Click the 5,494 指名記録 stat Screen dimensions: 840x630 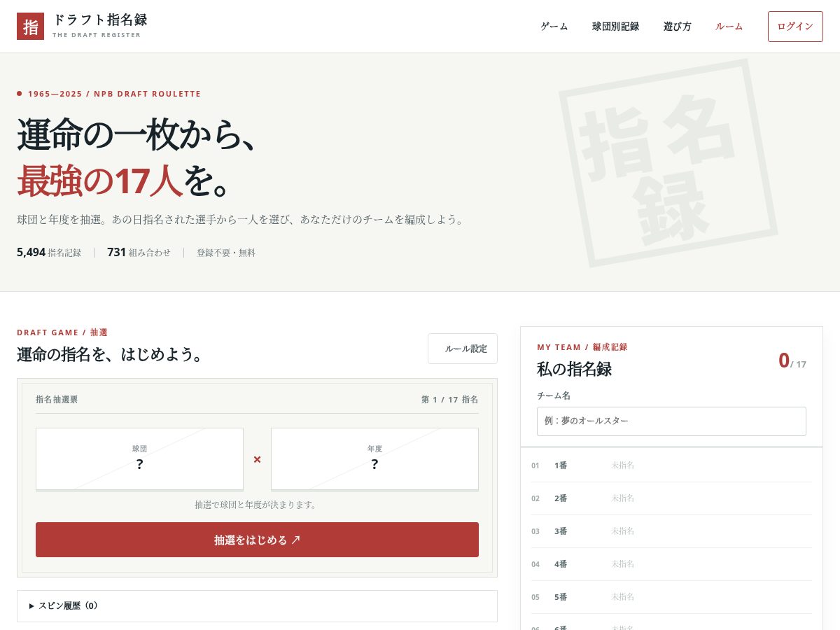pos(49,253)
